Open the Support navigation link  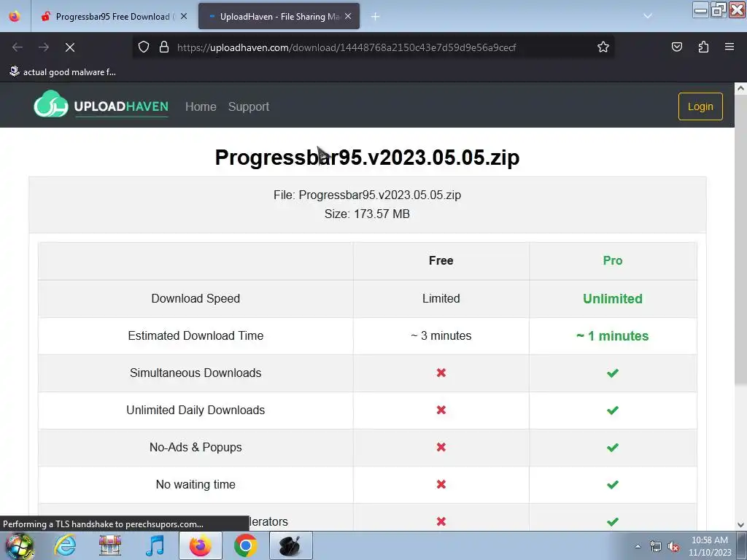point(249,106)
